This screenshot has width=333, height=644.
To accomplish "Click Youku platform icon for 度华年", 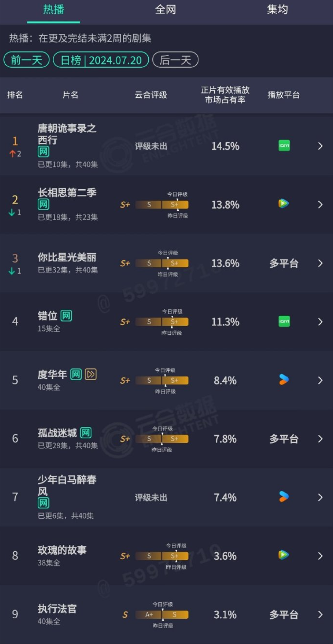I will click(x=284, y=380).
